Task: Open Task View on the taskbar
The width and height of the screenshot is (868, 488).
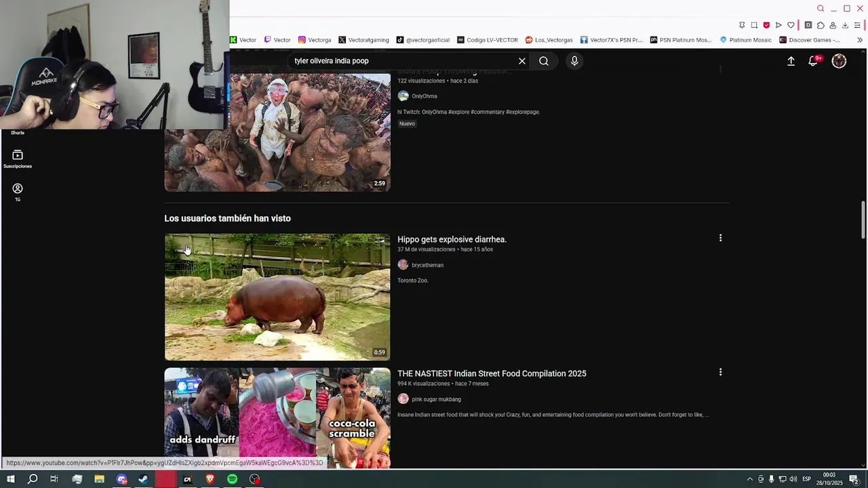Action: pyautogui.click(x=54, y=479)
